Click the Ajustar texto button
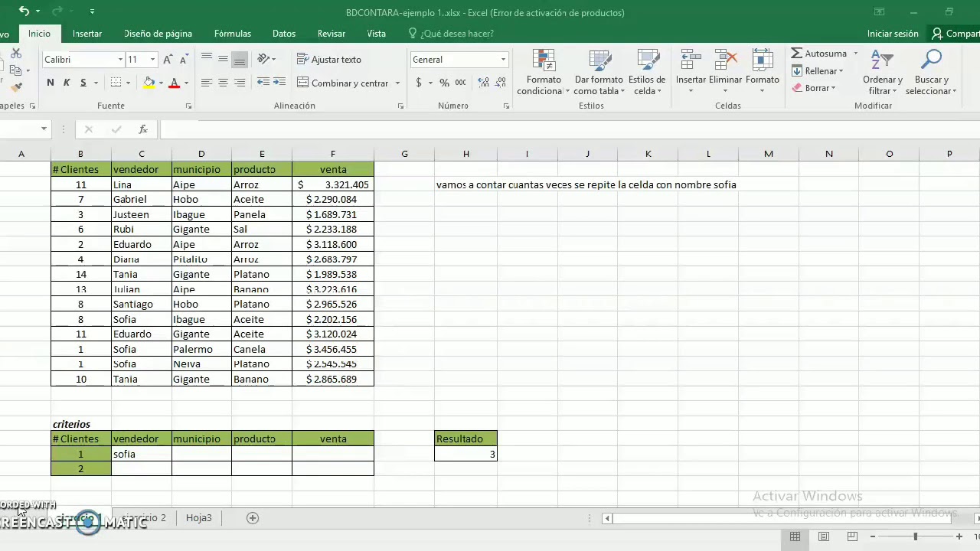 328,60
